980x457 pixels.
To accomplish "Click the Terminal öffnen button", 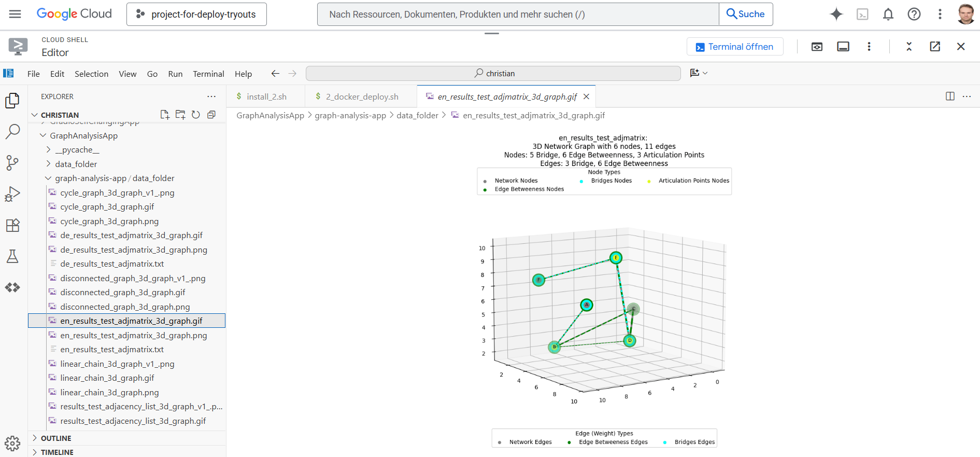I will [735, 47].
